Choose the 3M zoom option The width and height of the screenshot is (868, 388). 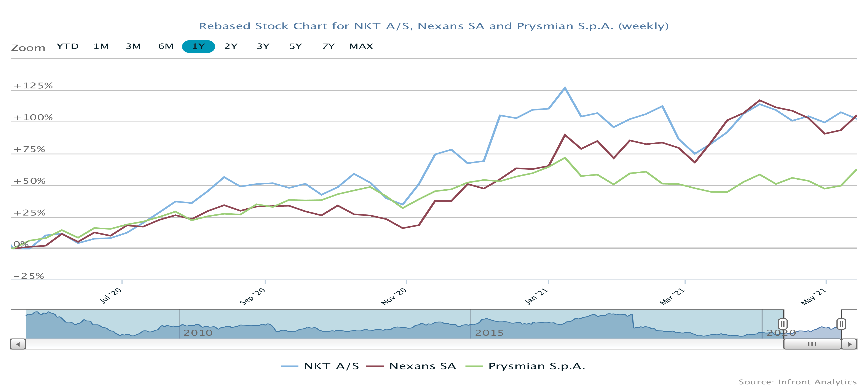133,46
